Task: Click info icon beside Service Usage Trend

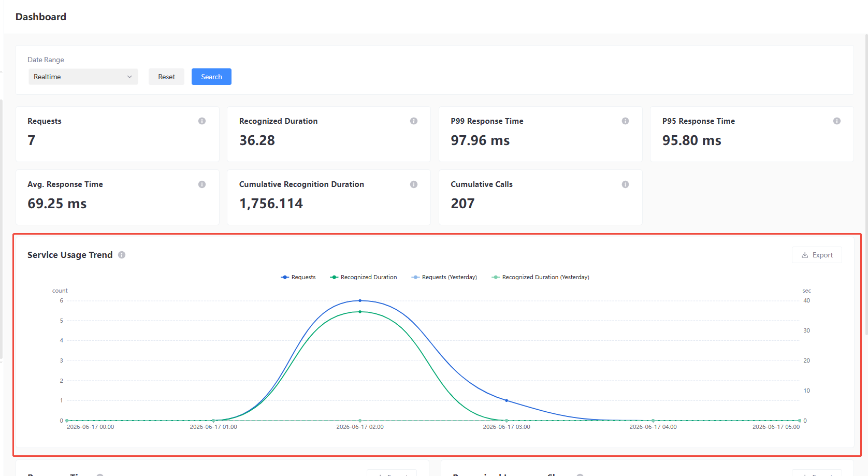Action: [x=122, y=255]
